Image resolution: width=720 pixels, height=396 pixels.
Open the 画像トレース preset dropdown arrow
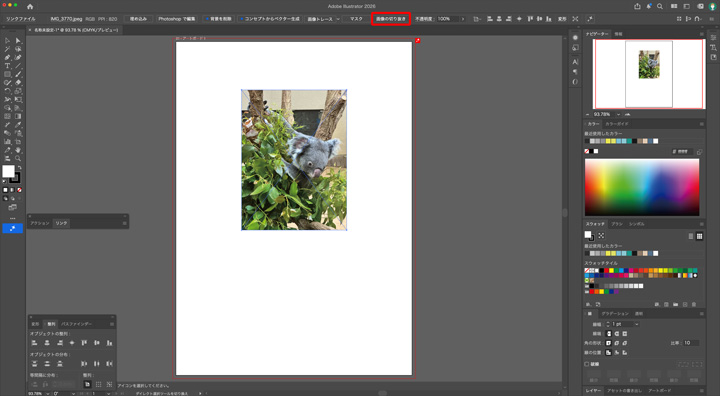(338, 19)
